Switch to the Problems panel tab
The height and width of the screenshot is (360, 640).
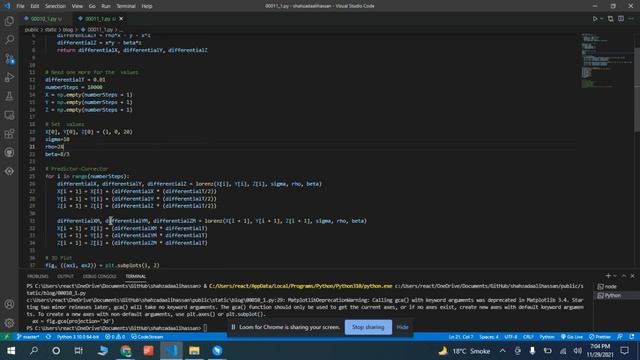[38, 276]
